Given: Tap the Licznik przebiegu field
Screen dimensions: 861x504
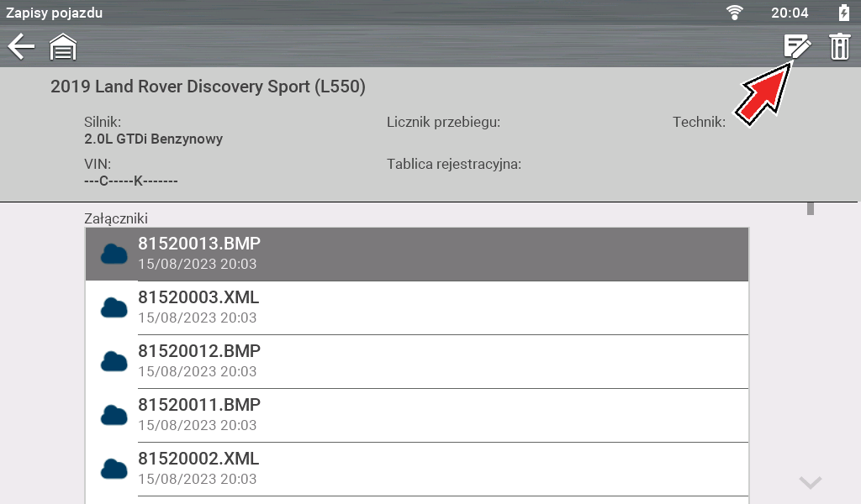Looking at the screenshot, I should (443, 123).
